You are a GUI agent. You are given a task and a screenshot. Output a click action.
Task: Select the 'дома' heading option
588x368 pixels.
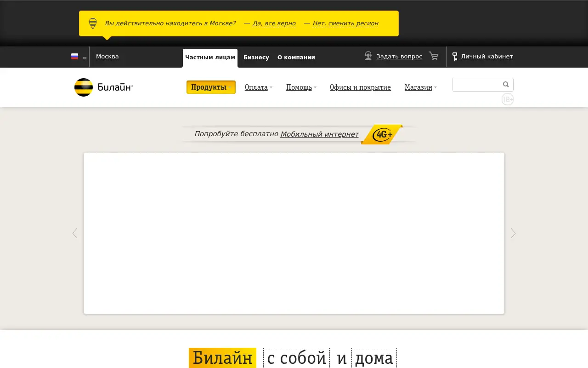pyautogui.click(x=374, y=358)
